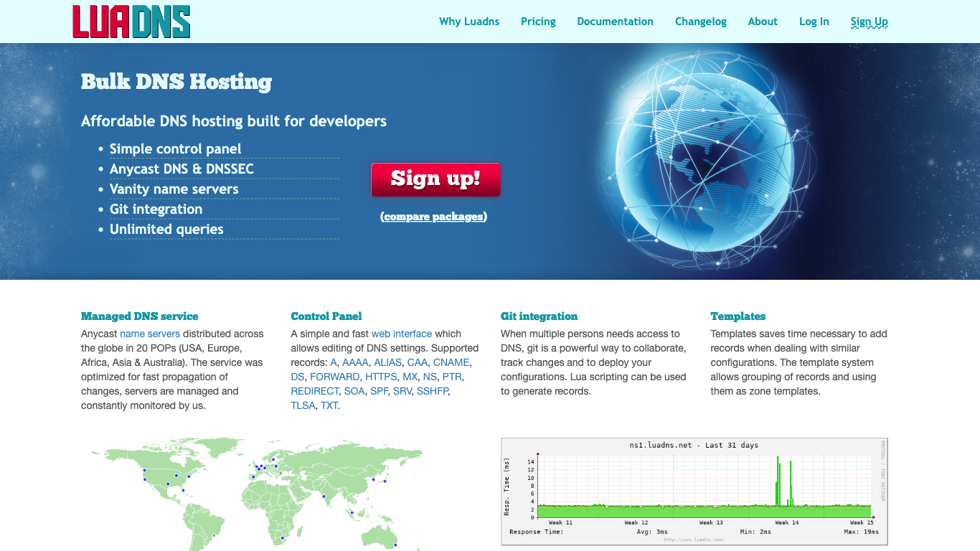
Task: Click the HTTPS record link
Action: pos(381,377)
